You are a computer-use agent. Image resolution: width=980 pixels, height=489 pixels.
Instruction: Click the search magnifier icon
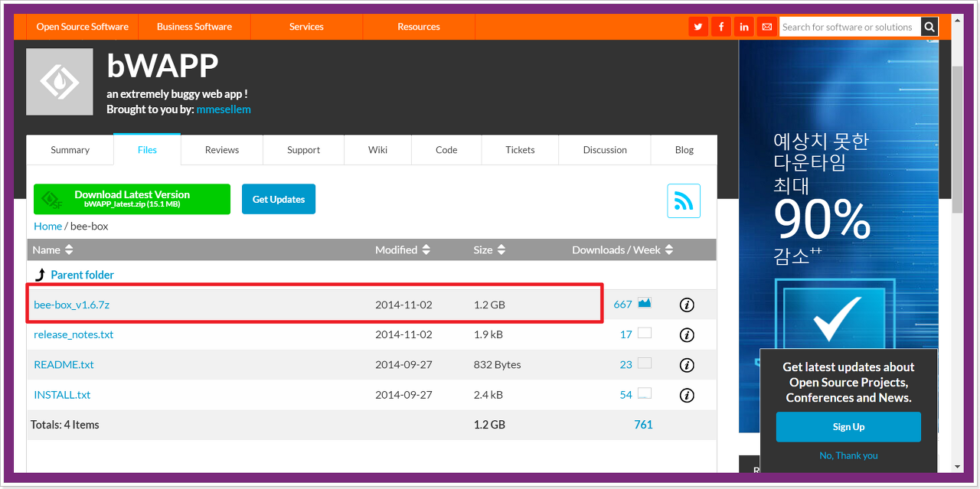click(929, 27)
